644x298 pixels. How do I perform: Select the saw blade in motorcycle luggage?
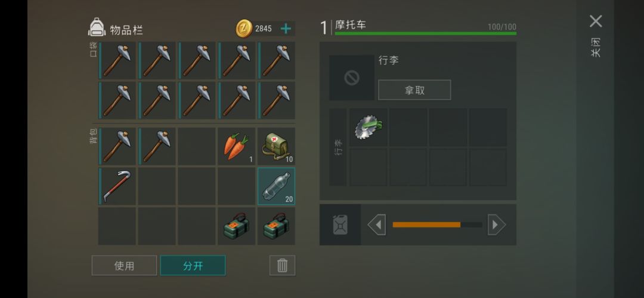(x=369, y=127)
